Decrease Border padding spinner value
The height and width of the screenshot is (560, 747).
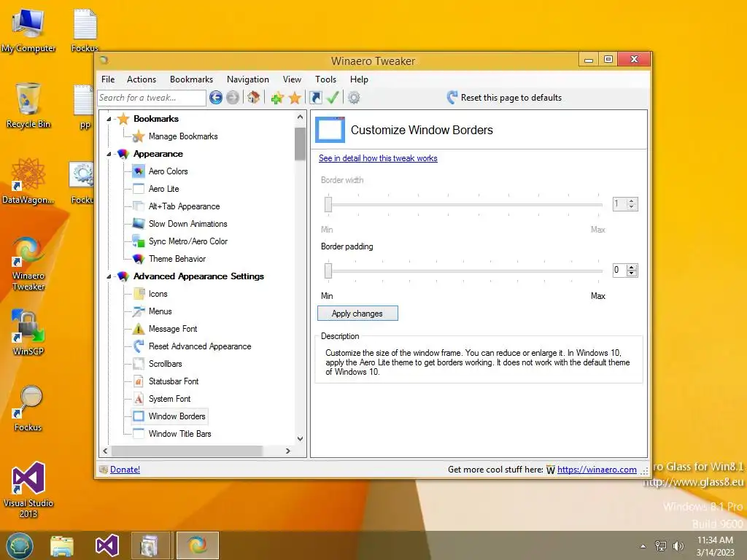pos(632,273)
